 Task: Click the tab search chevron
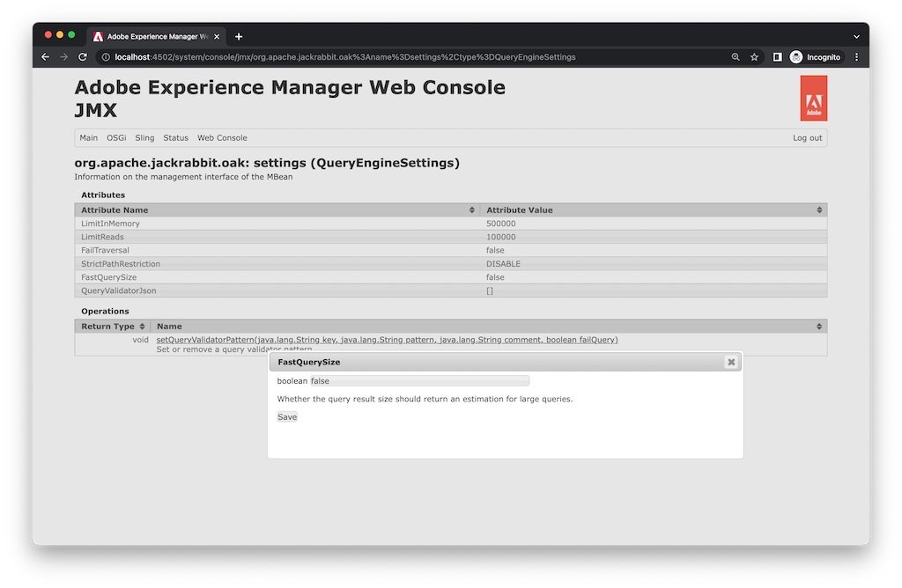coord(856,36)
